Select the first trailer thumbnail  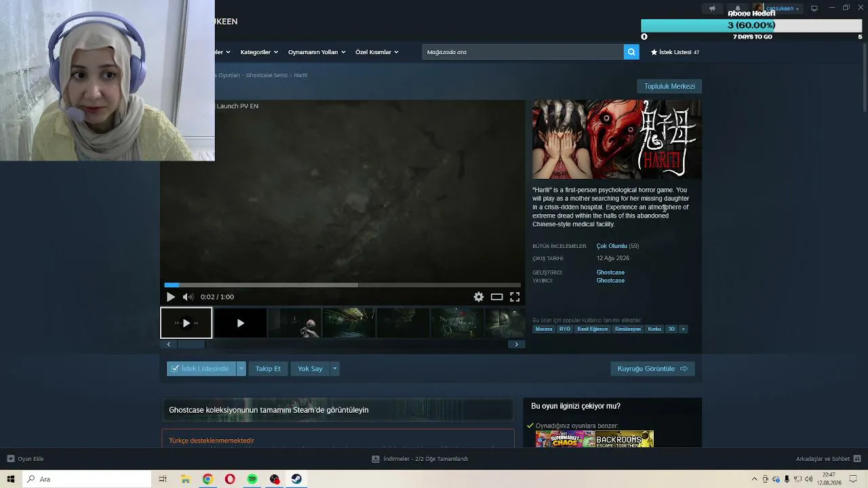click(x=186, y=323)
